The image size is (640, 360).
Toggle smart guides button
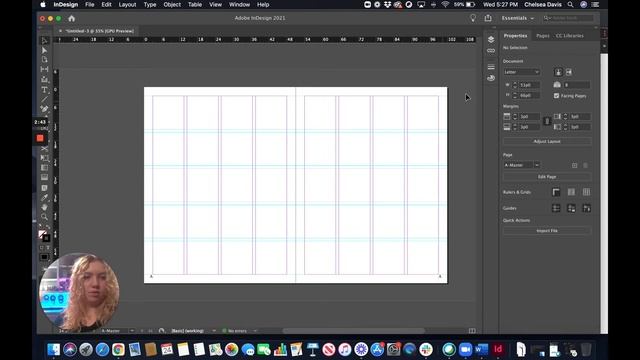coord(586,208)
